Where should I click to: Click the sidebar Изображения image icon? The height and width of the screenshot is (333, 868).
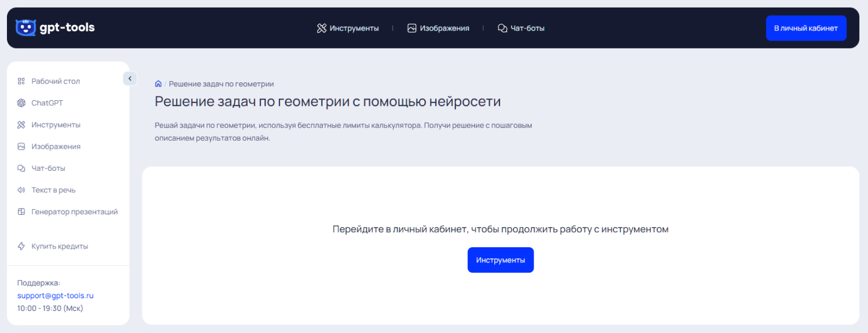21,147
